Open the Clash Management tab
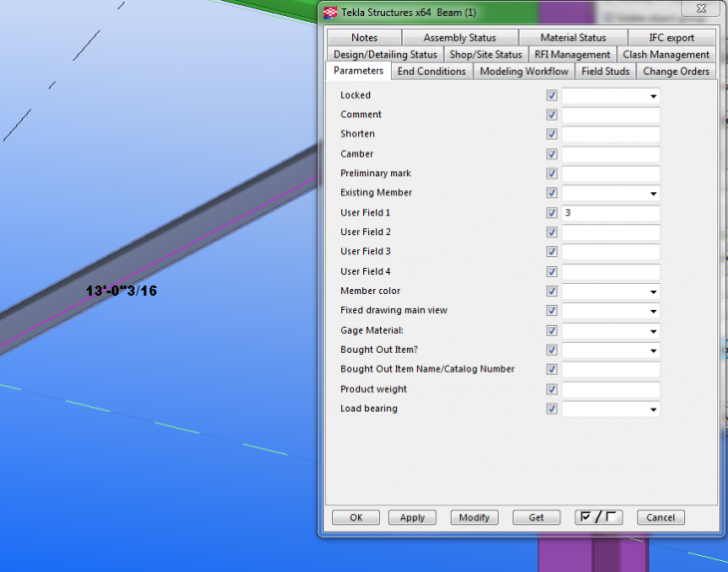Image resolution: width=728 pixels, height=572 pixels. 666,55
